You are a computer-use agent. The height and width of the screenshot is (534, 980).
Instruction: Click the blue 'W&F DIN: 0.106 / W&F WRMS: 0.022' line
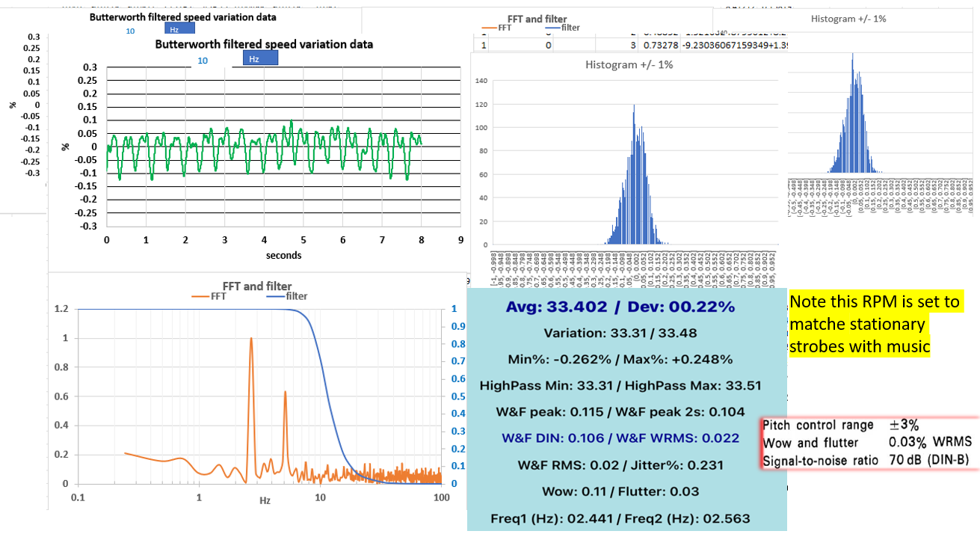point(620,438)
